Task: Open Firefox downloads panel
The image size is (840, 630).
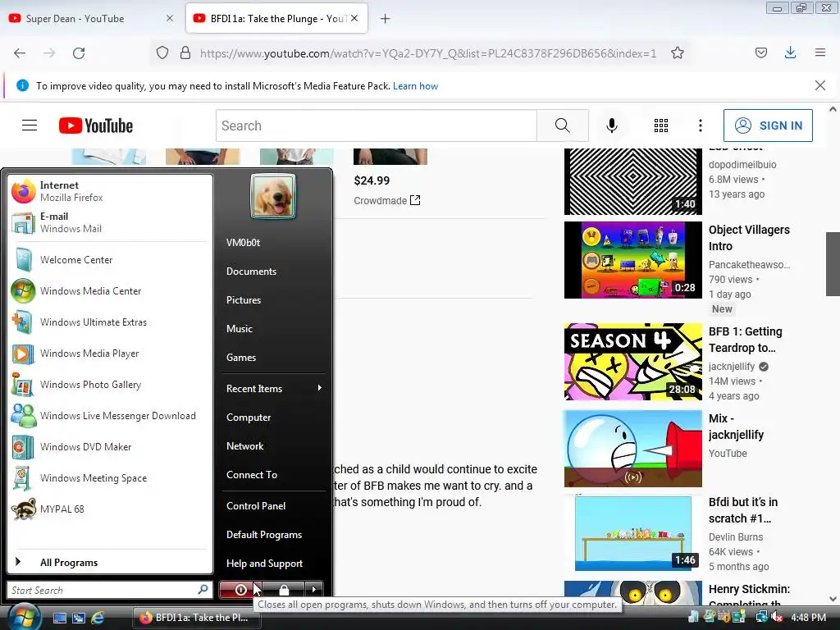Action: tap(790, 52)
